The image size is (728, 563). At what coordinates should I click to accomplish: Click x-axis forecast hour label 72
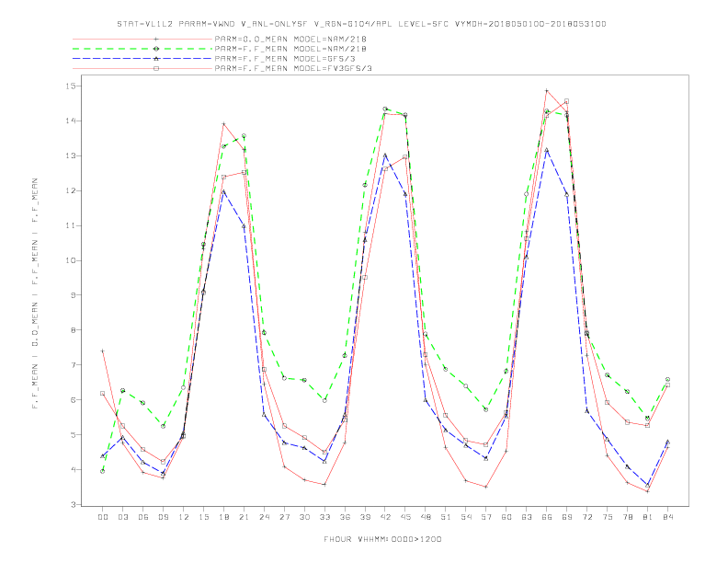point(586,517)
